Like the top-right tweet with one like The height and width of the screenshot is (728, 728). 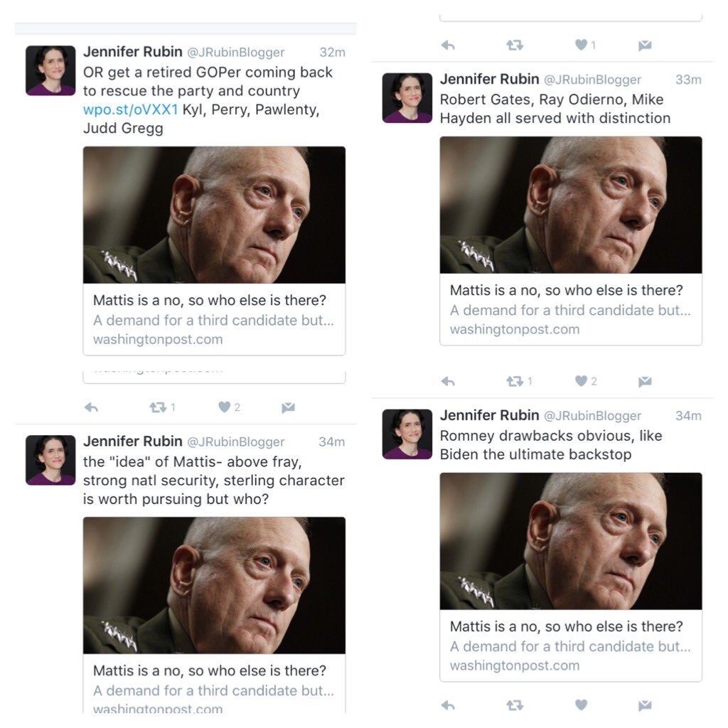tap(581, 45)
